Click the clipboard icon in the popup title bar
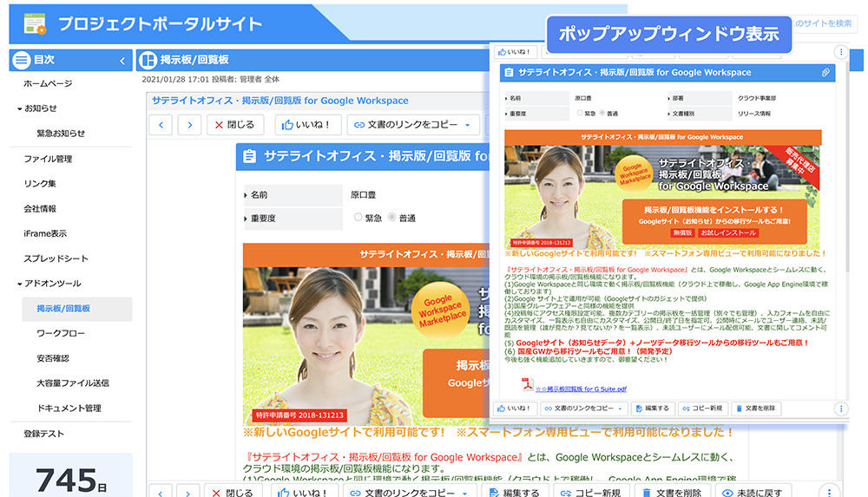Viewport: 868px width, 497px height. 509,73
